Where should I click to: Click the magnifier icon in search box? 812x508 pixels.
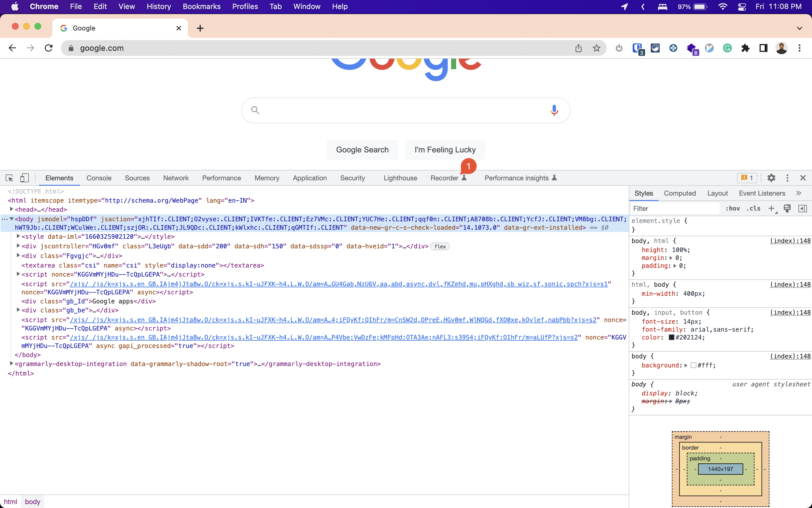255,110
